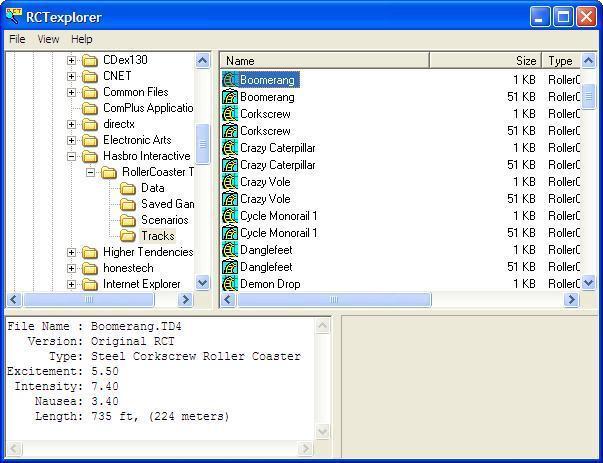Screen dimensions: 603x463
Task: Click the 'Excitement: 5.50' line
Action: 63,371
